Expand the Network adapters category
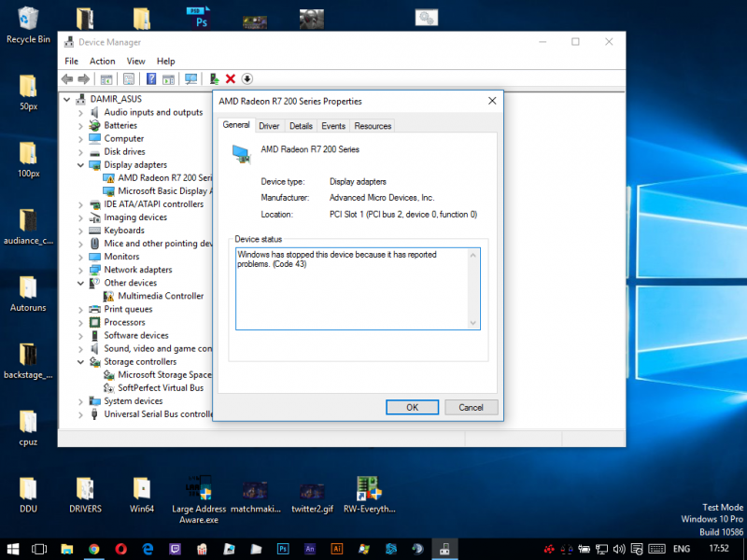 [x=80, y=271]
